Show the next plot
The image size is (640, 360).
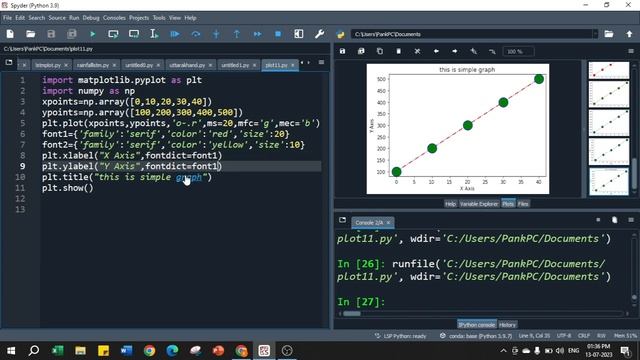[455, 51]
